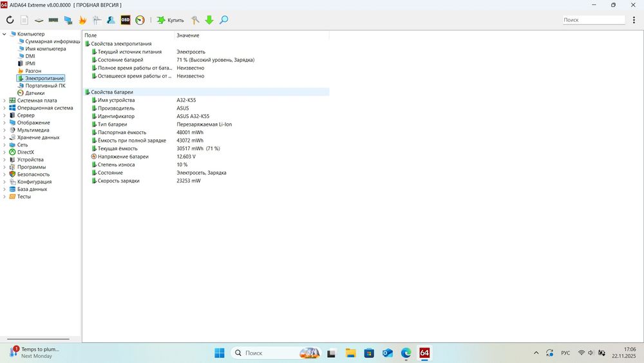Screen dimensions: 644x363
Task: Open Outlook from taskbar
Action: coord(387,353)
